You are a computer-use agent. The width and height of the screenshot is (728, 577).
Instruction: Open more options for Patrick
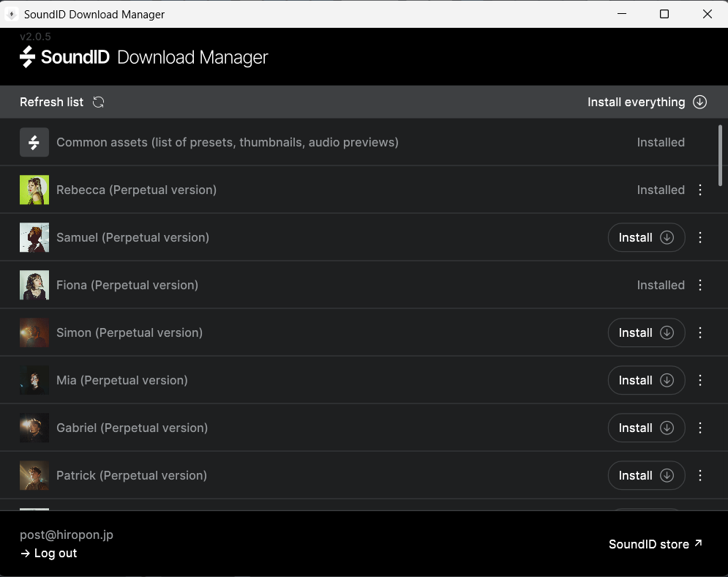pos(700,475)
